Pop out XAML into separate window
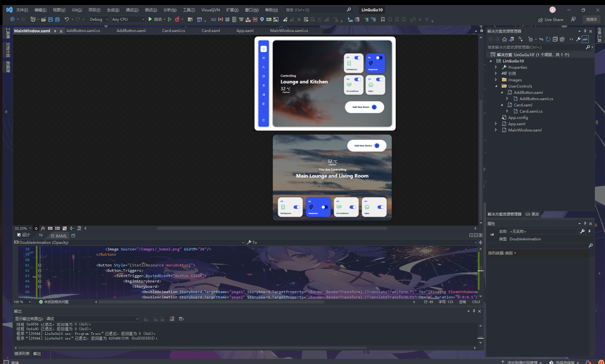 [73, 235]
